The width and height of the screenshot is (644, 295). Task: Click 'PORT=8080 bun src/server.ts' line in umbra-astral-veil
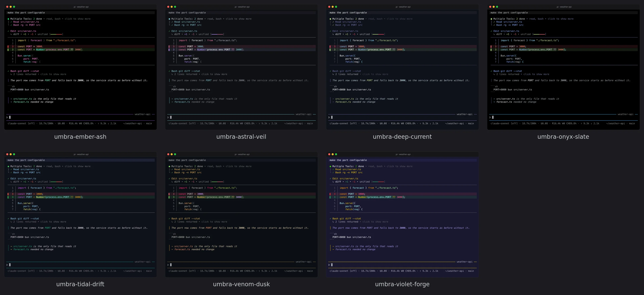(191, 90)
